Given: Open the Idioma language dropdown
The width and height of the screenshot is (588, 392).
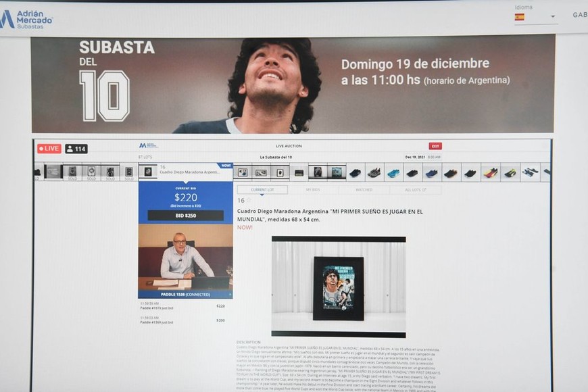Looking at the screenshot, I should (x=552, y=17).
